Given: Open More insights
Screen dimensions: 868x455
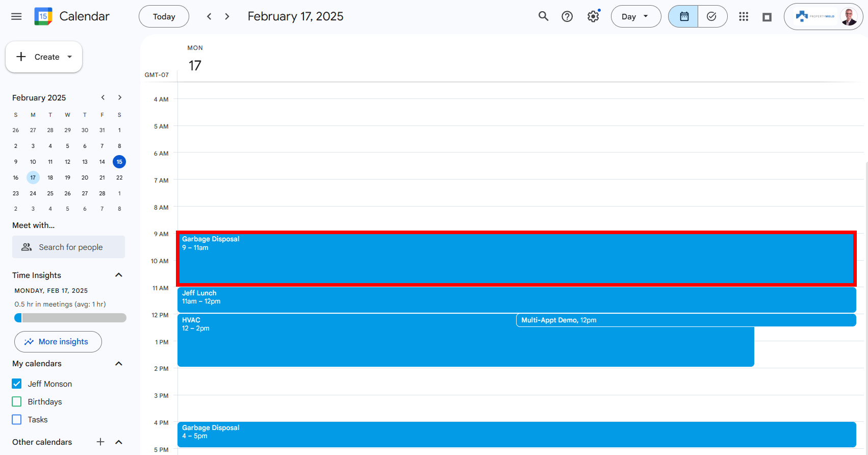Looking at the screenshot, I should 58,341.
